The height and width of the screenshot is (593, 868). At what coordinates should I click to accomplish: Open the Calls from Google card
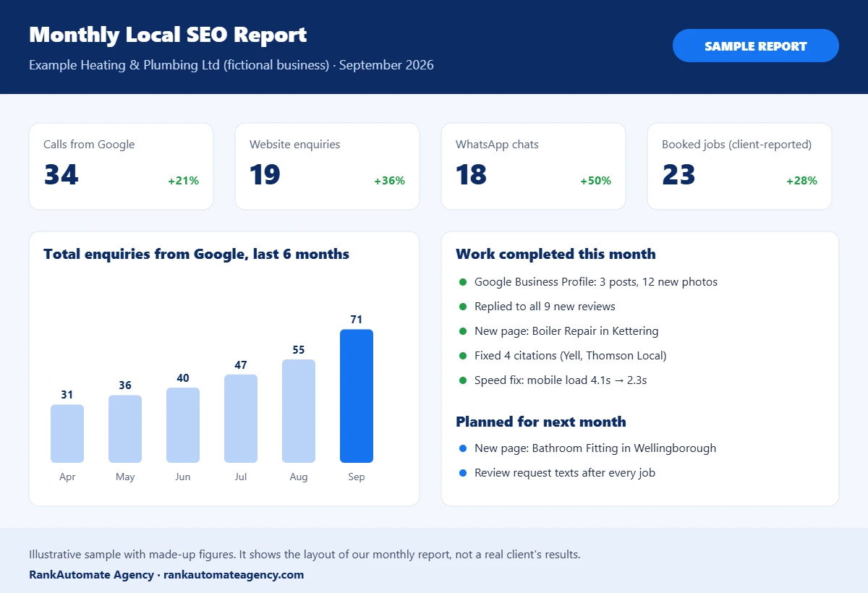pos(121,166)
